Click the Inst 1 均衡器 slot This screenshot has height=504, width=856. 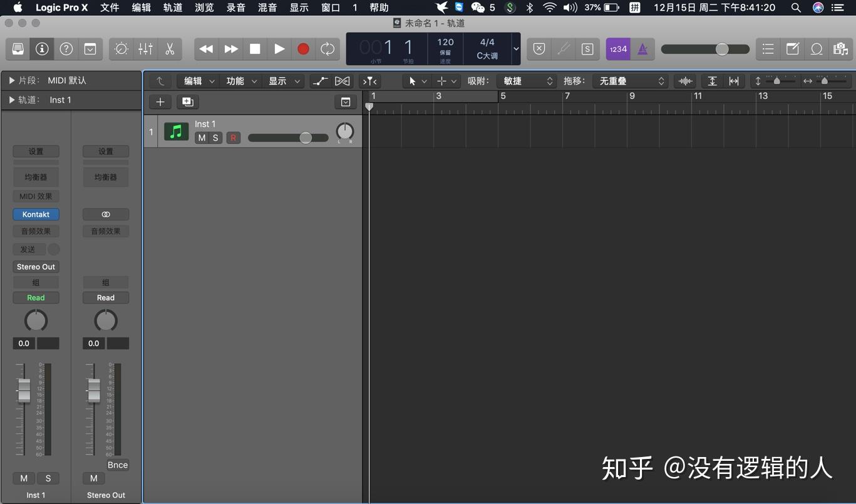tap(36, 177)
